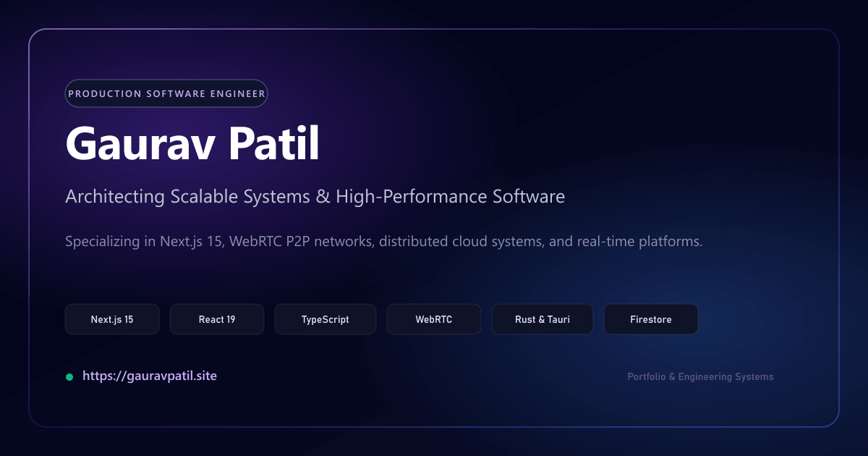Select the Next.js 15 tech chip

click(112, 319)
